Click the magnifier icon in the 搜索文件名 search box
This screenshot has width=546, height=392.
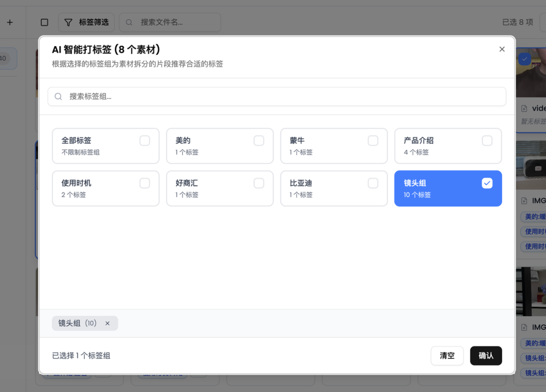click(129, 22)
